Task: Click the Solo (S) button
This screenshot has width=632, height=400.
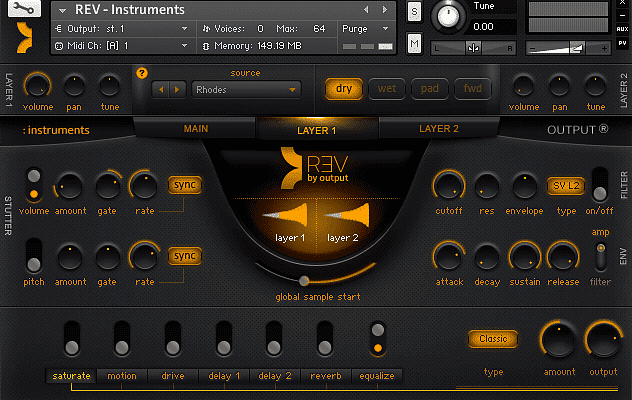Action: (415, 11)
